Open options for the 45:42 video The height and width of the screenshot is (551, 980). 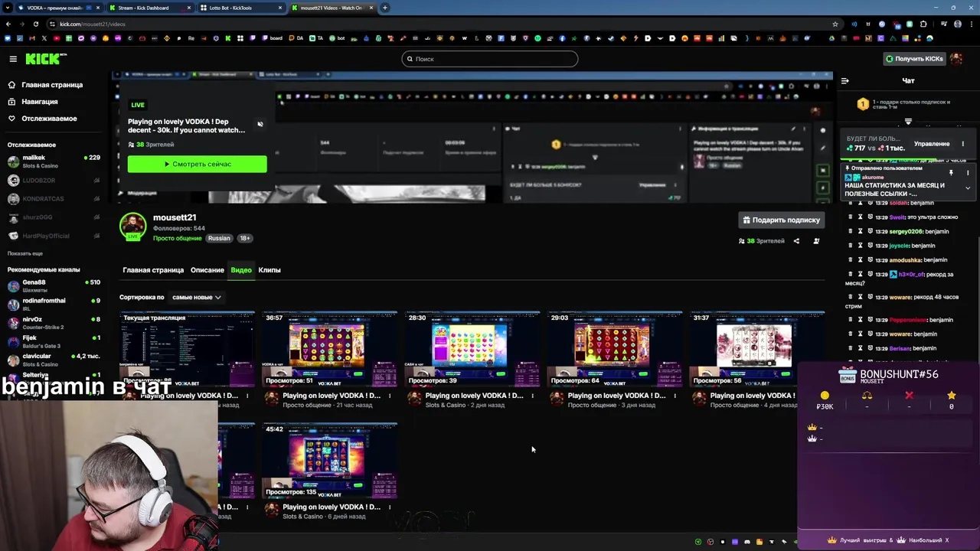390,507
